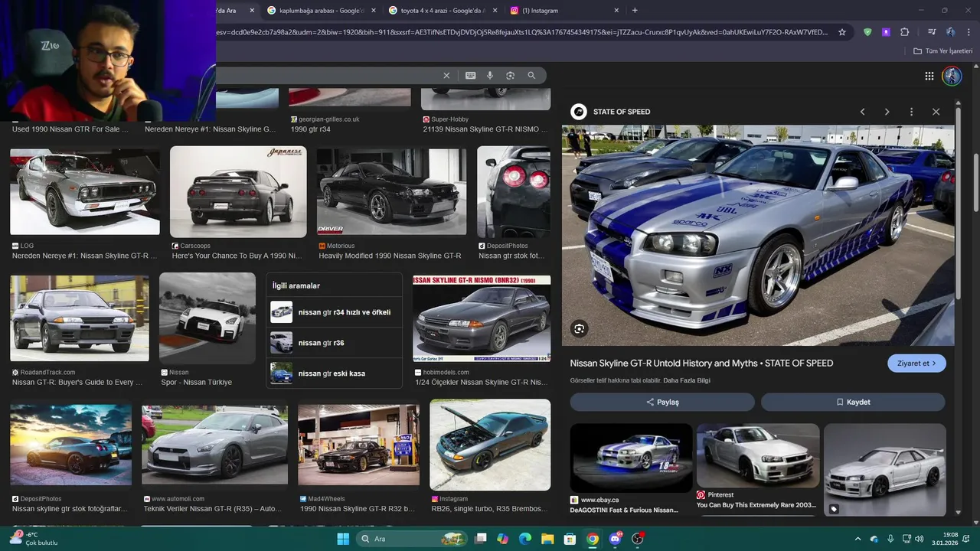The width and height of the screenshot is (980, 551).
Task: Open Microsoft Edge from the taskbar
Action: tap(525, 539)
